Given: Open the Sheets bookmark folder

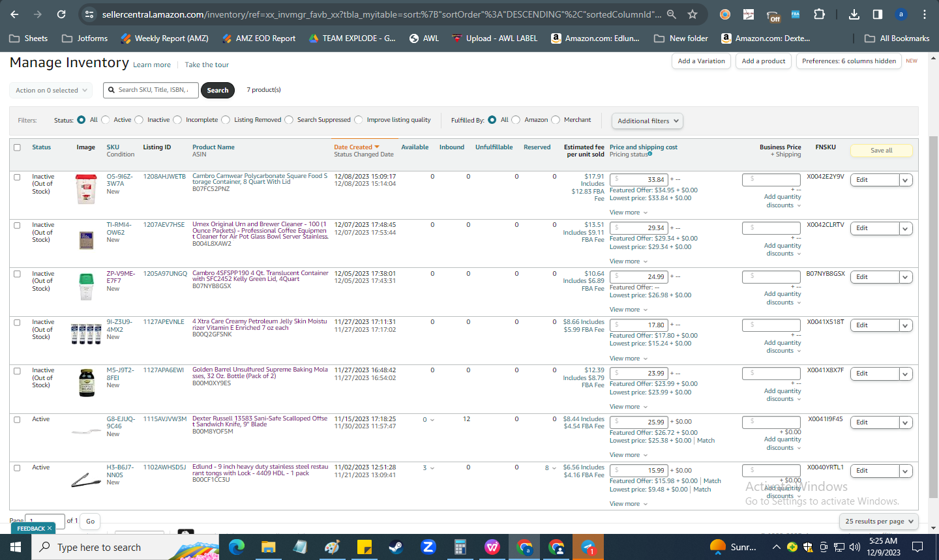Looking at the screenshot, I should 29,38.
